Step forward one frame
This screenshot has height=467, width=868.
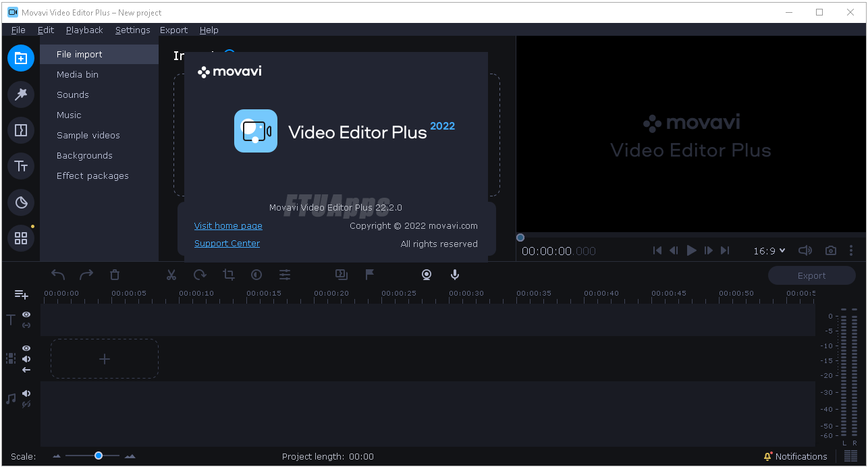[708, 250]
